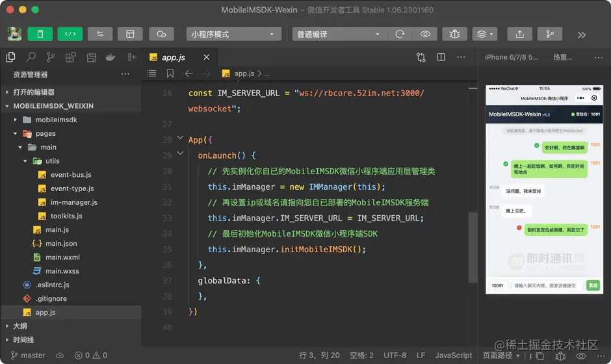Collapse the sidebar with the arrow icon
The image size is (611, 364).
tap(132, 57)
